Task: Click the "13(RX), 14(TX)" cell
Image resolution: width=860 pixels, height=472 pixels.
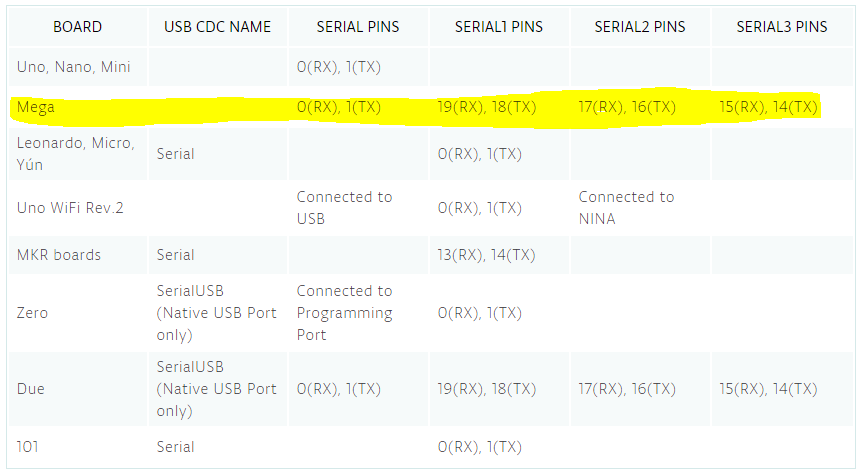Action: coord(487,255)
